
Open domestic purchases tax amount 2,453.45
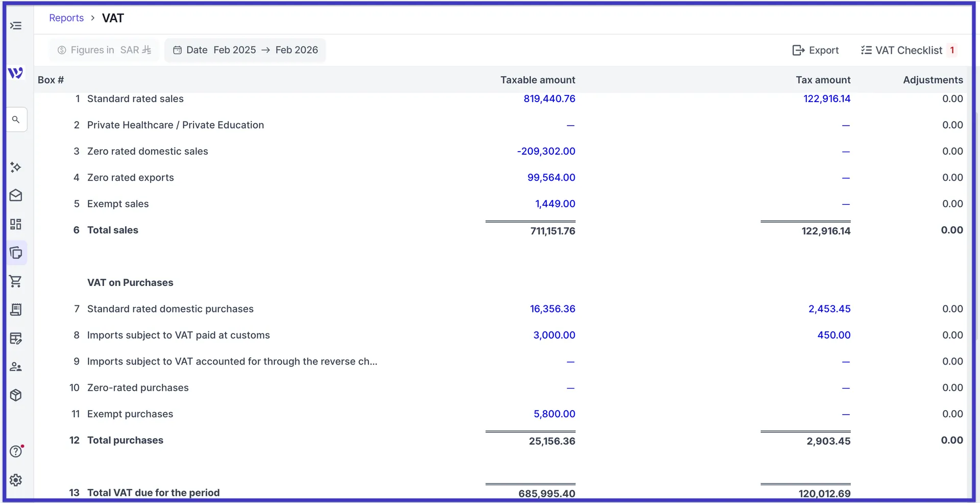coord(829,309)
